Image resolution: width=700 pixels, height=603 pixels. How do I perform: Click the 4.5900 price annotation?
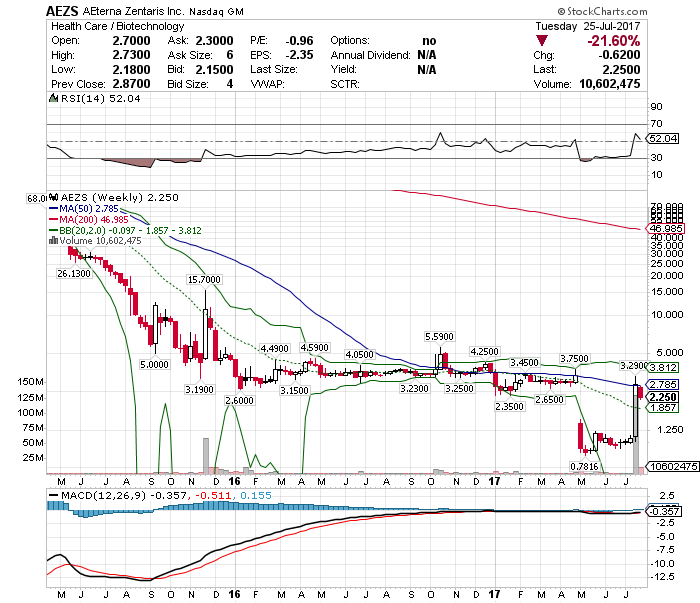pos(315,348)
